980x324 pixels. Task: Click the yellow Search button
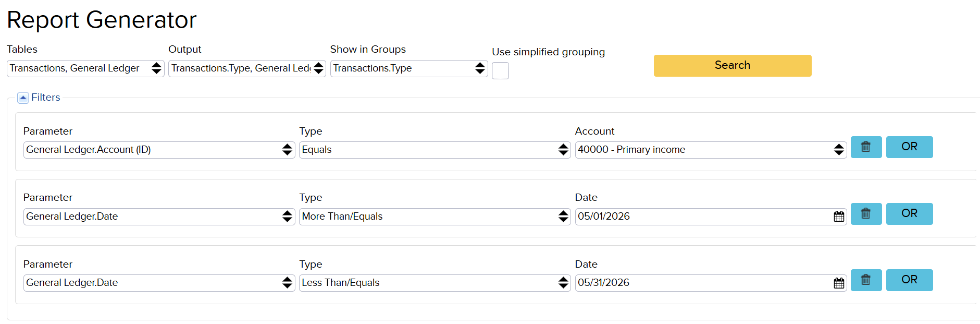pos(733,66)
